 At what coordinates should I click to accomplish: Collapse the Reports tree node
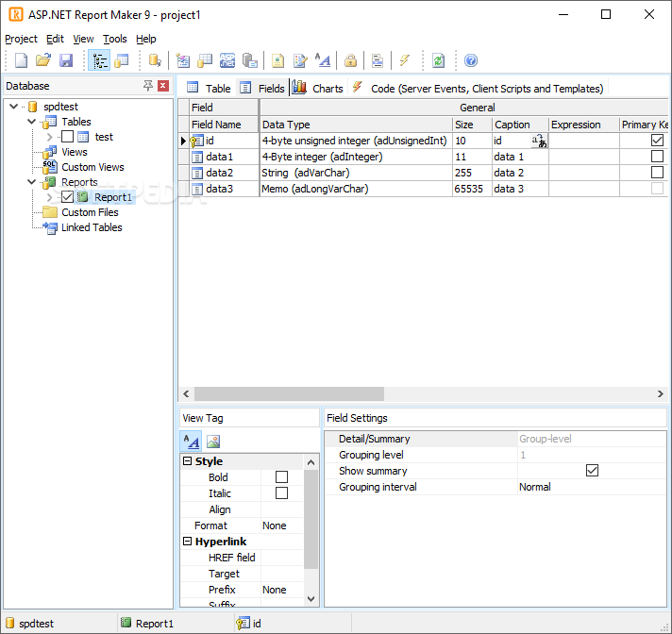pos(32,182)
